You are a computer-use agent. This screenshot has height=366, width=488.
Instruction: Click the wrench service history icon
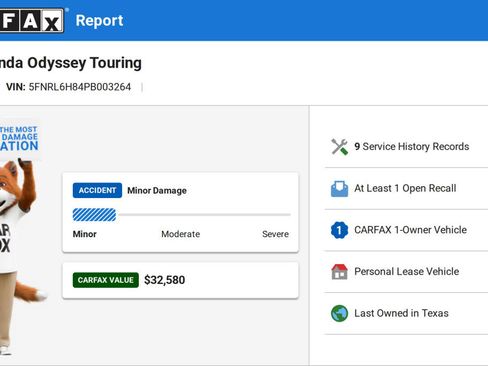[x=339, y=147]
